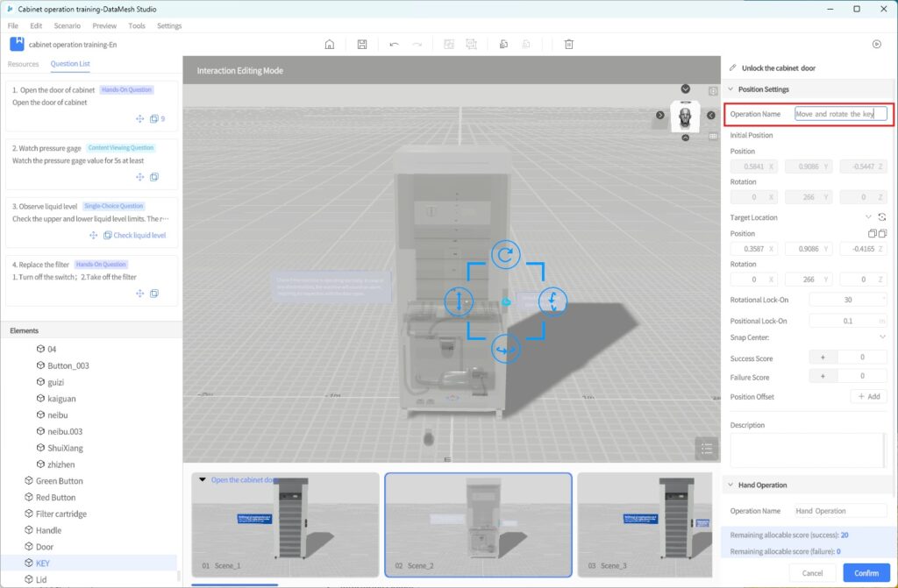Collapse the Hand Operation section
Screen dimensions: 898x588
pos(731,485)
